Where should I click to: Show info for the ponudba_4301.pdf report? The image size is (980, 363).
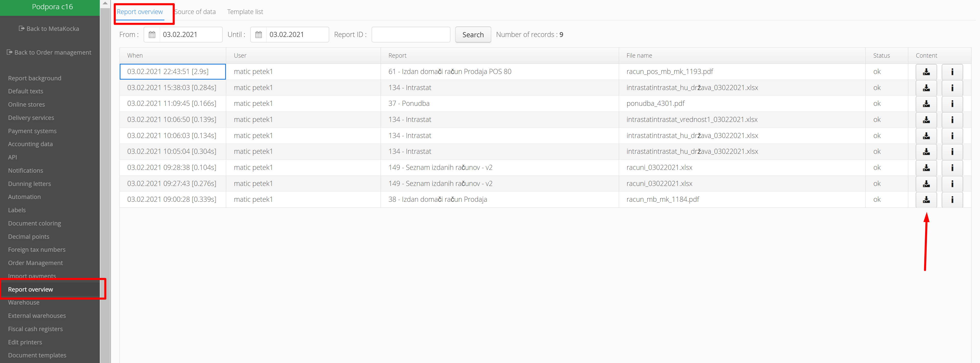(952, 104)
